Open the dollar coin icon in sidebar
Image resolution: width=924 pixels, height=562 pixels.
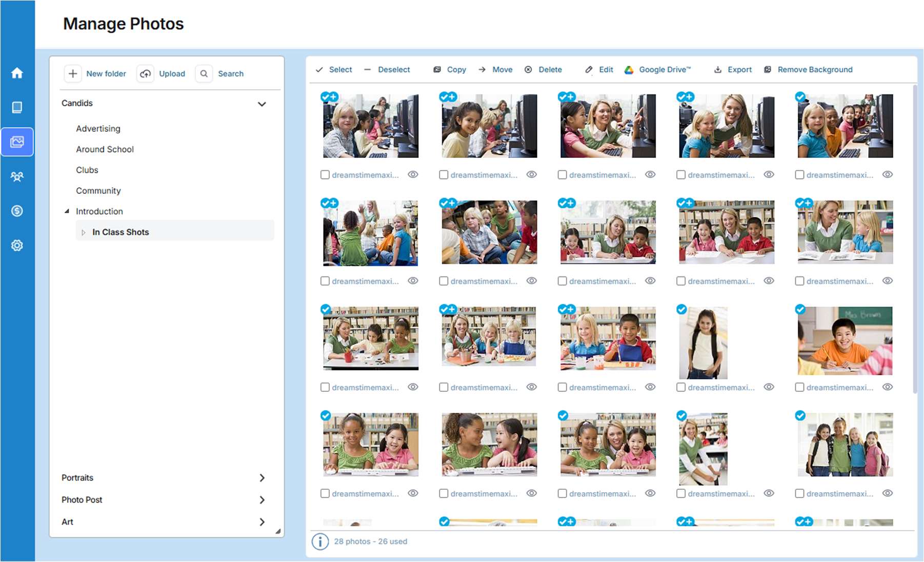click(17, 211)
